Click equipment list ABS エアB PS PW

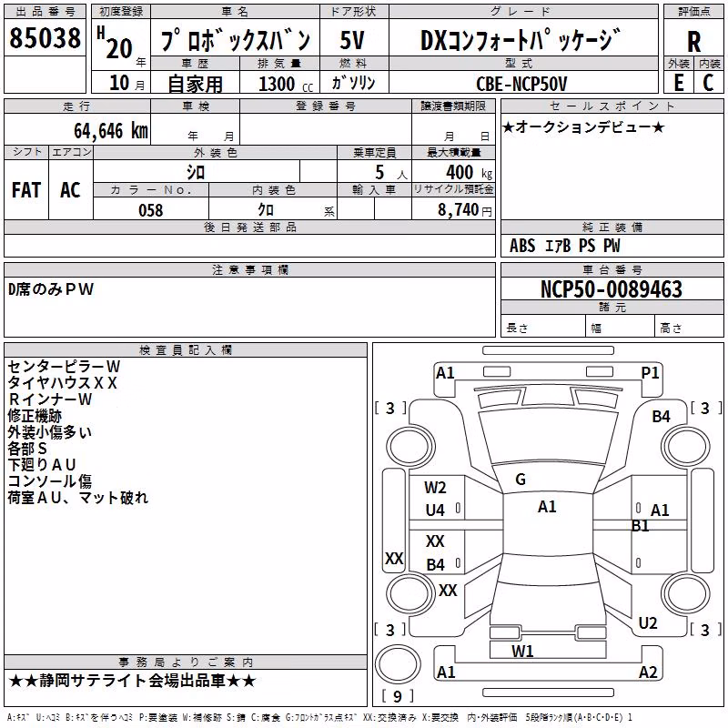tap(564, 246)
